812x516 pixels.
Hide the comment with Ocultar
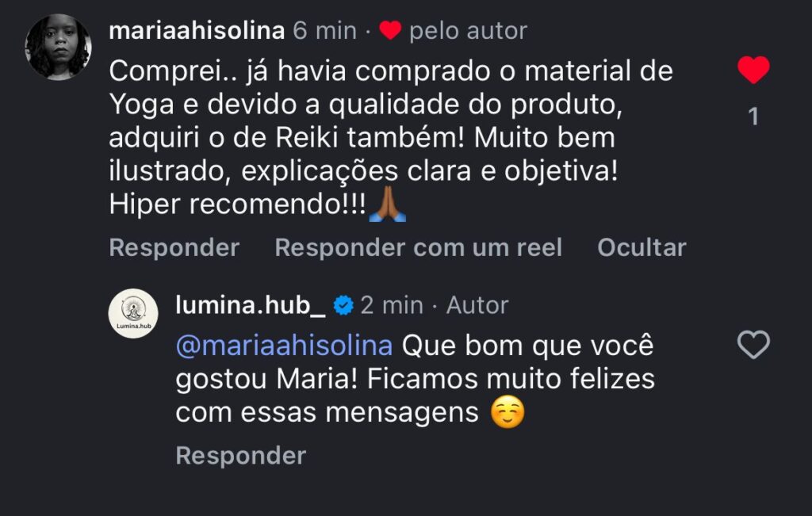click(642, 247)
